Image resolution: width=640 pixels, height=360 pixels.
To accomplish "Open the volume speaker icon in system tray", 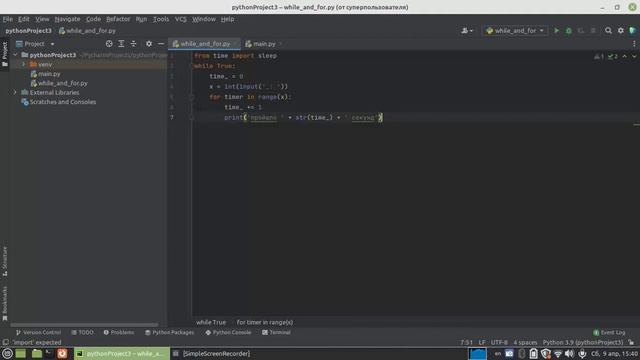I will [x=569, y=353].
